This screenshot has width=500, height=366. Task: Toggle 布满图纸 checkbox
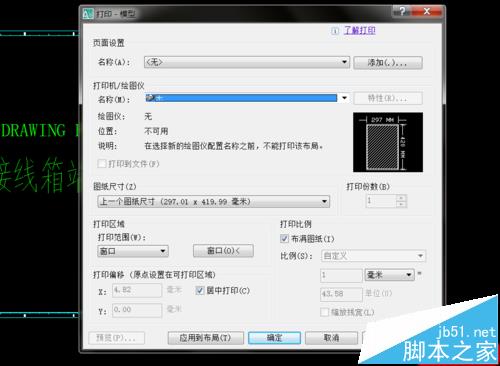click(284, 239)
